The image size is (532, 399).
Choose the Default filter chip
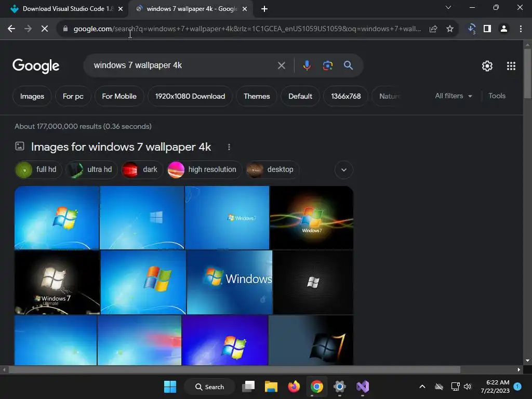click(x=300, y=96)
